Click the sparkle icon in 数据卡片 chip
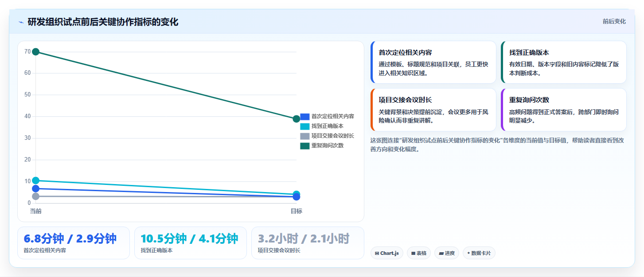 [x=468, y=254]
